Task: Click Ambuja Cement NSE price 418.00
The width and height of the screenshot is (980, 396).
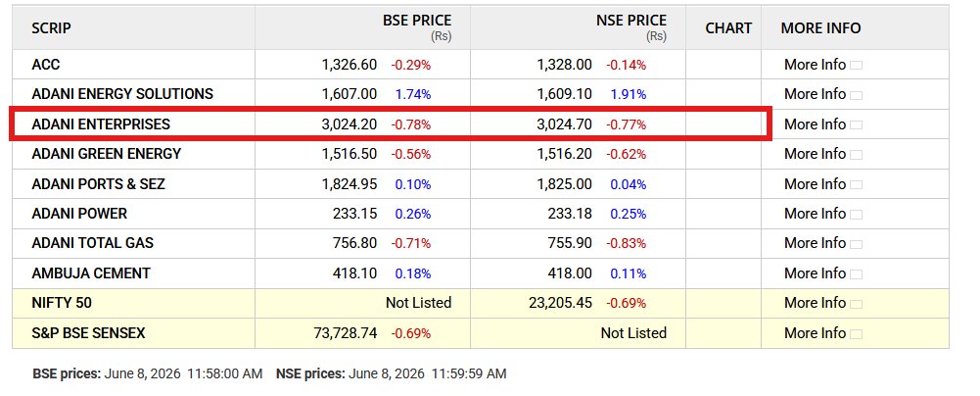Action: (x=570, y=273)
